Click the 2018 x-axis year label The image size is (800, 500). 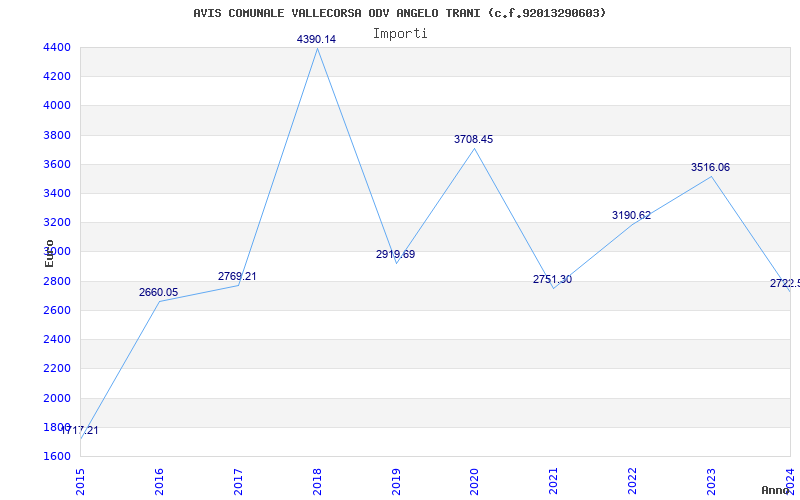(317, 482)
